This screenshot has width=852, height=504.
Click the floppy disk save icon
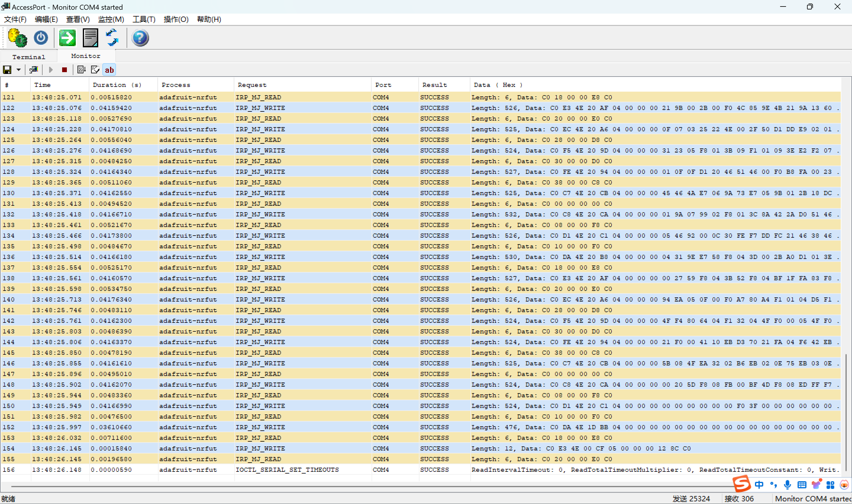point(7,70)
